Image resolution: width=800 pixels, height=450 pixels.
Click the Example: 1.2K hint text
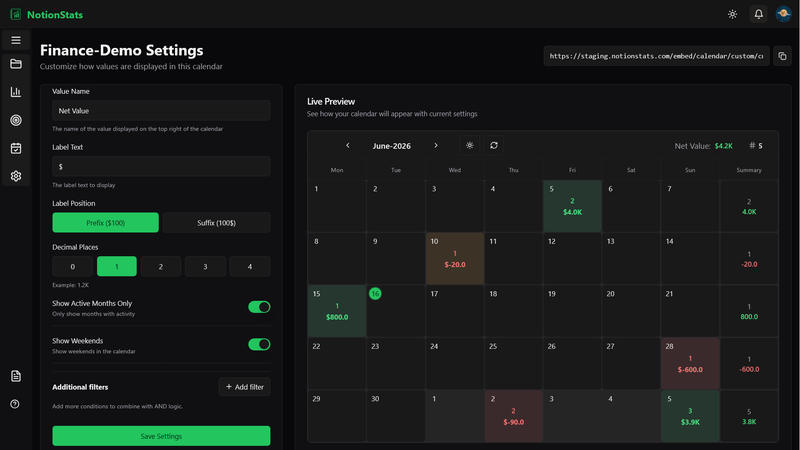(x=70, y=285)
